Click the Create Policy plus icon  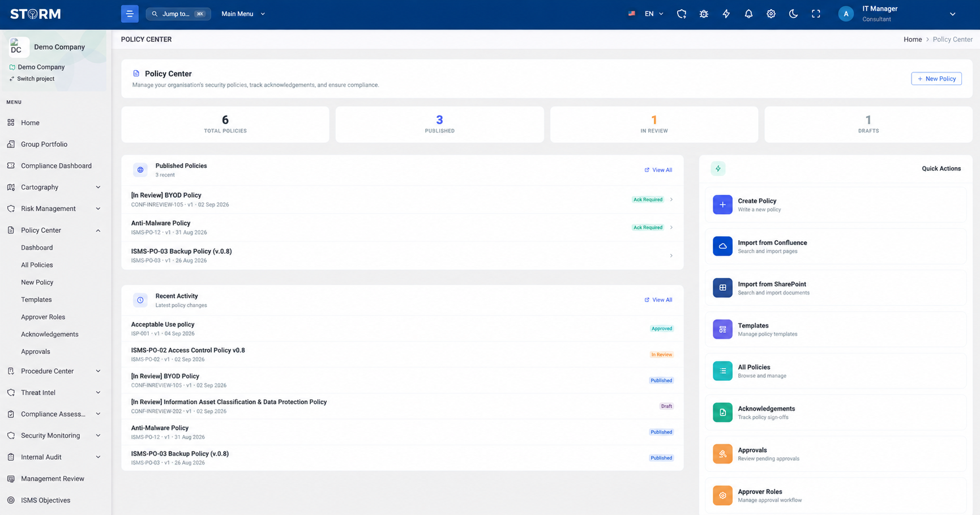[x=722, y=205]
